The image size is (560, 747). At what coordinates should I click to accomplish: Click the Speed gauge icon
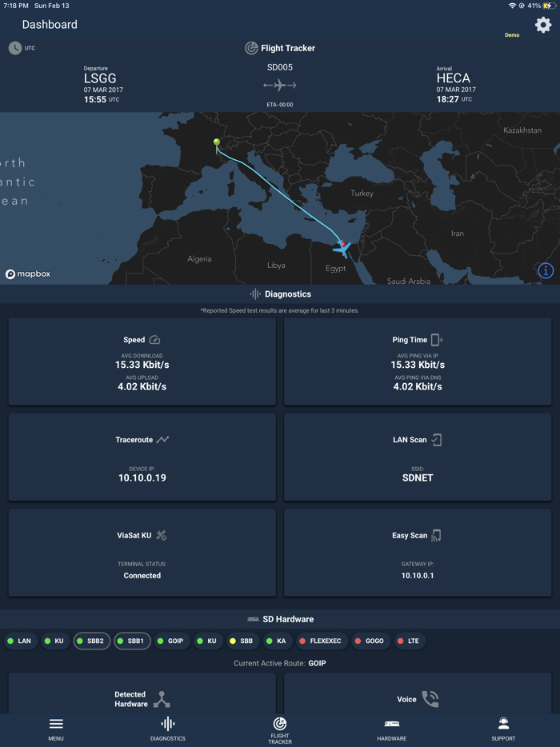click(155, 340)
